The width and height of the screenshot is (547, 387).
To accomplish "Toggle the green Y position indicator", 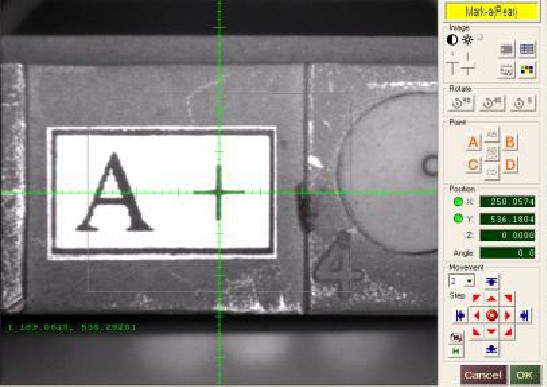I will coord(458,219).
